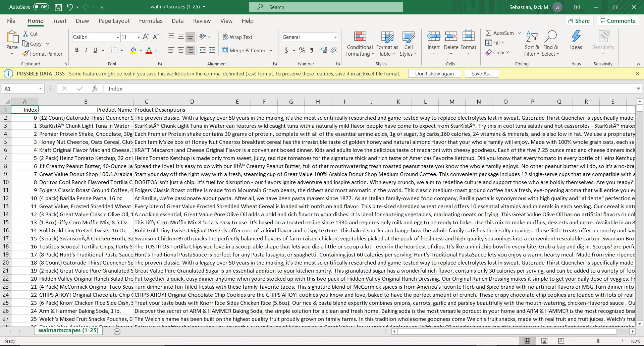
Task: Click Increase Decimal icon
Action: [x=324, y=50]
